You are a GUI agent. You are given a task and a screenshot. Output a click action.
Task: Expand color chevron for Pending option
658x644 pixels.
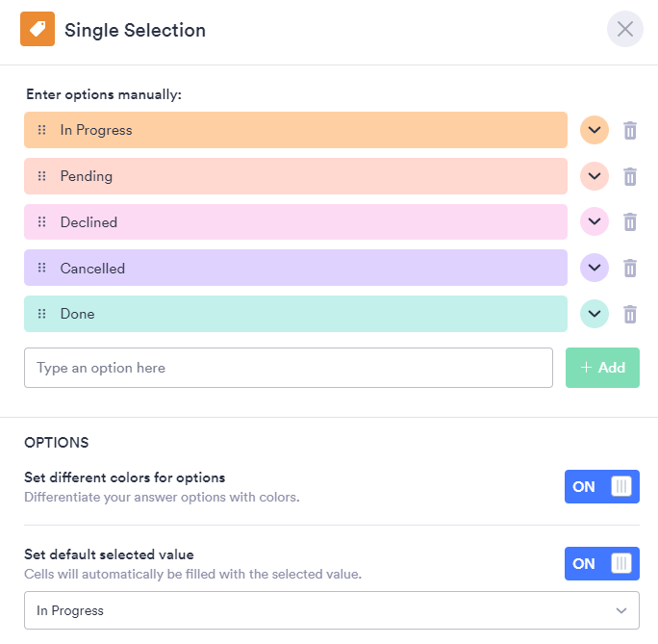click(595, 176)
